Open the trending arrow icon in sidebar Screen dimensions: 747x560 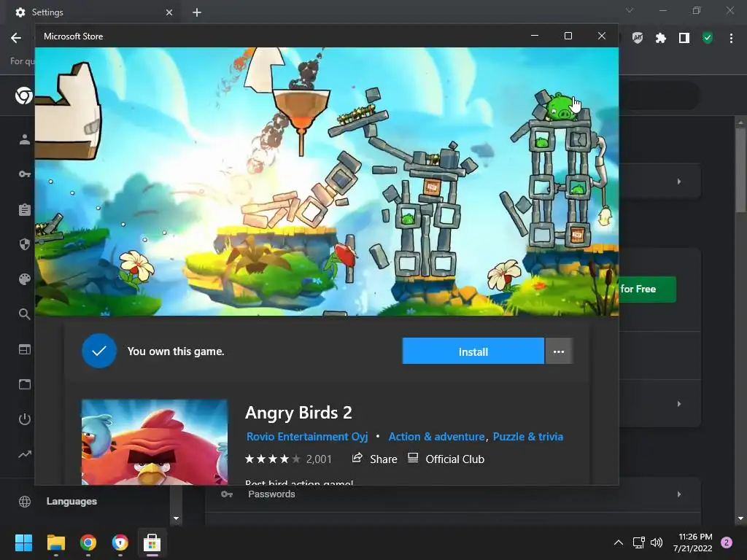pyautogui.click(x=25, y=454)
